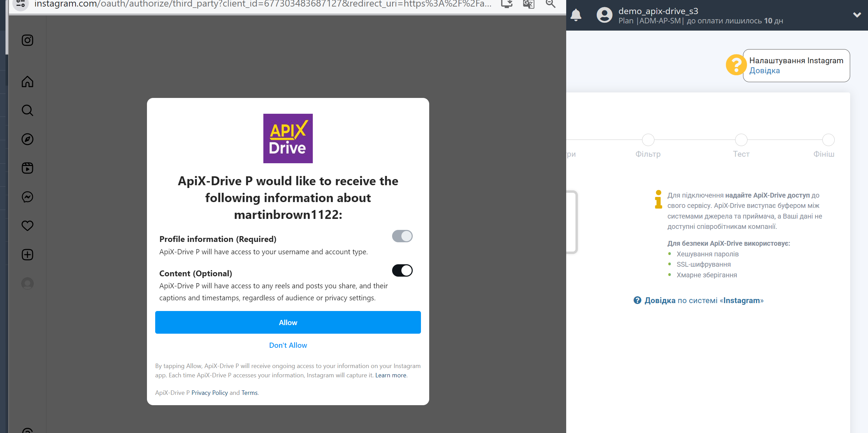The height and width of the screenshot is (433, 868).
Task: Open the Reels icon
Action: 27,168
